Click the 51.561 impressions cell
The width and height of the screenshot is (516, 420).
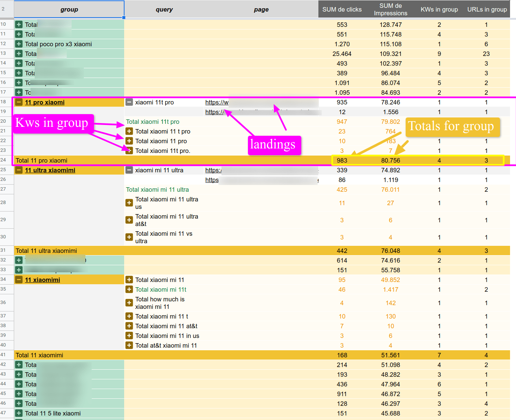tap(391, 355)
